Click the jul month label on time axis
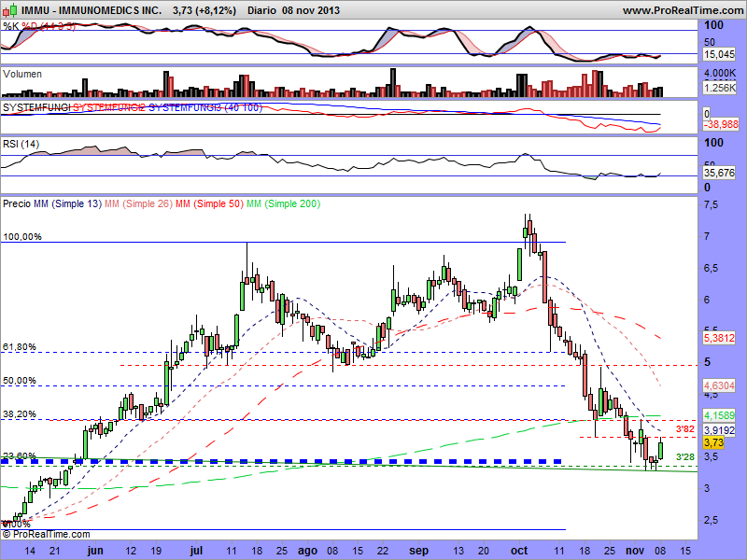This screenshot has height=560, width=747. [x=196, y=551]
